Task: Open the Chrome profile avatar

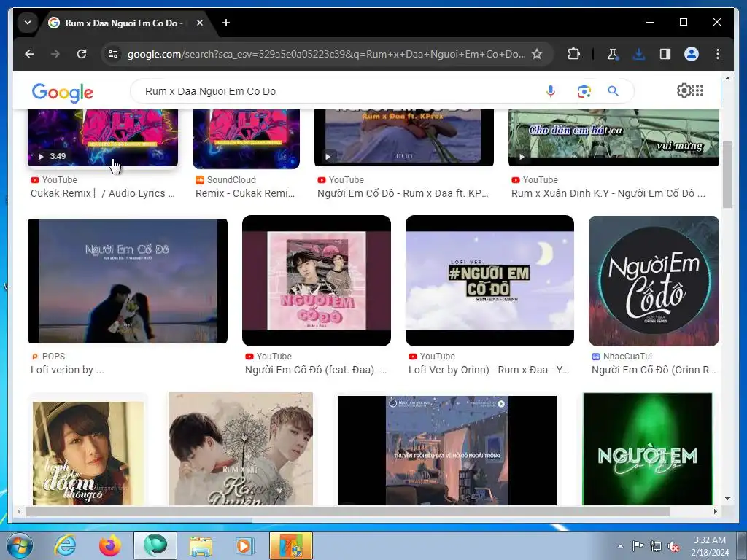Action: click(692, 54)
